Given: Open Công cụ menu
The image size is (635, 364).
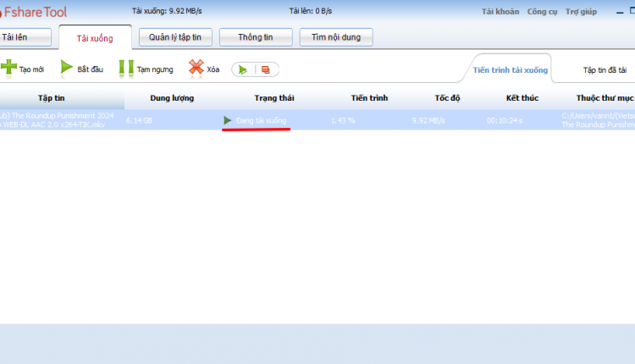Looking at the screenshot, I should click(x=542, y=12).
